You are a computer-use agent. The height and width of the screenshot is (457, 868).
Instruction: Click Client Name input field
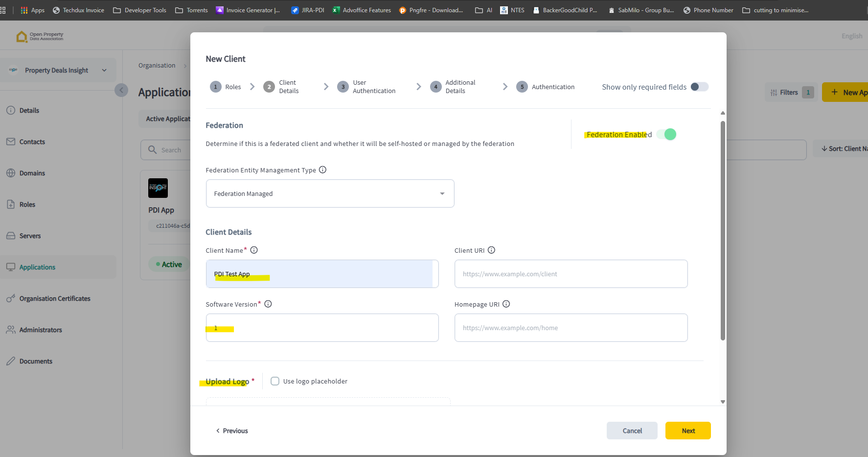pyautogui.click(x=322, y=274)
